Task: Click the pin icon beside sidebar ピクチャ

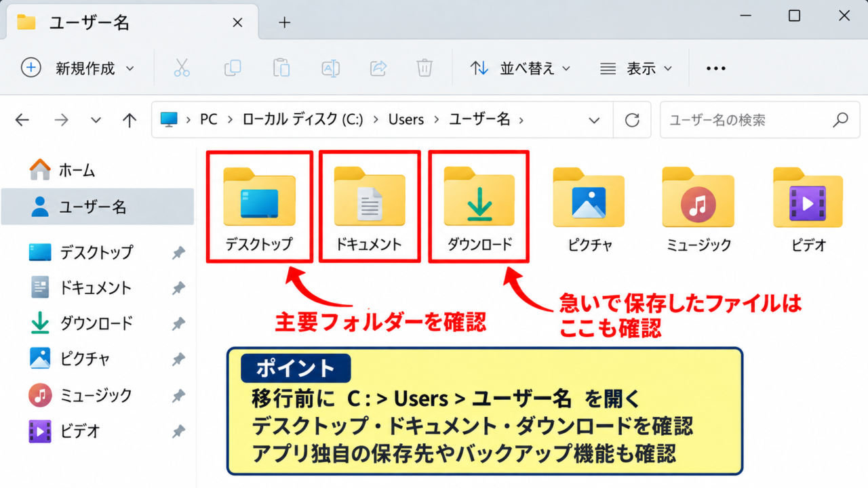Action: click(178, 359)
